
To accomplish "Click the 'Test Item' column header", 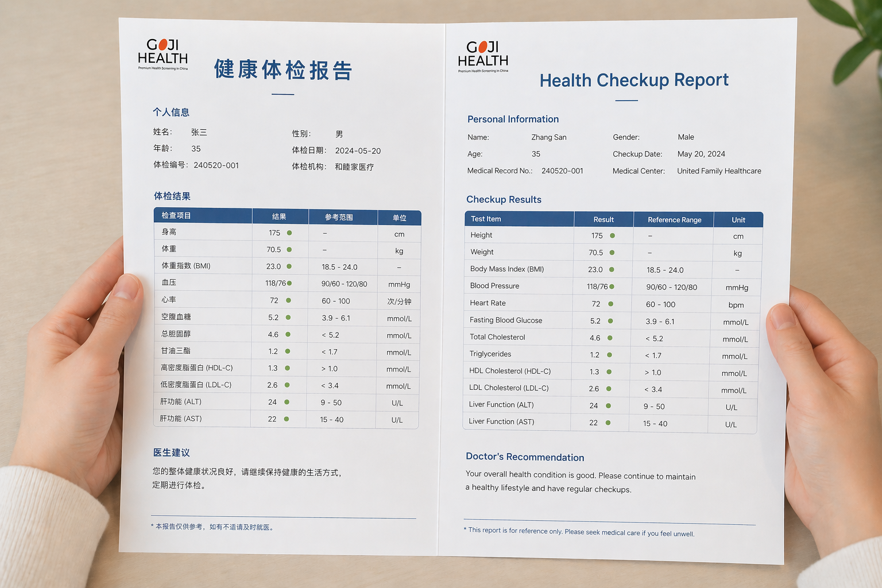I will pyautogui.click(x=486, y=219).
